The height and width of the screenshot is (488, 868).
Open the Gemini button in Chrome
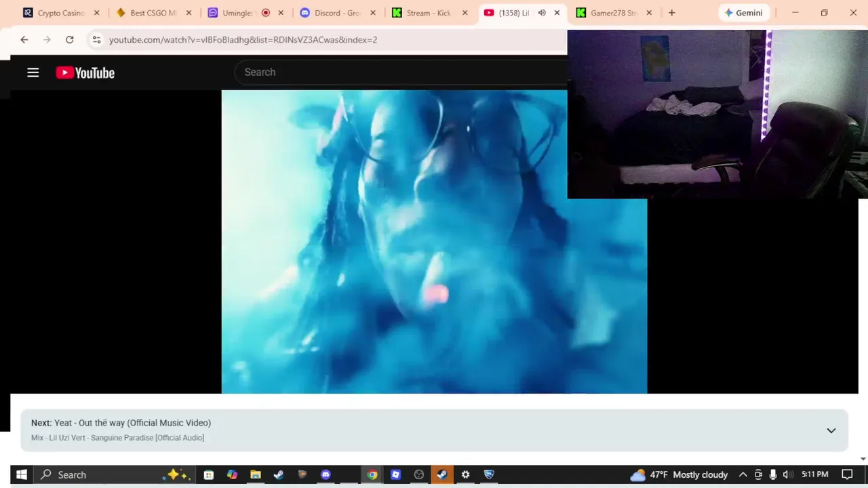tap(744, 13)
